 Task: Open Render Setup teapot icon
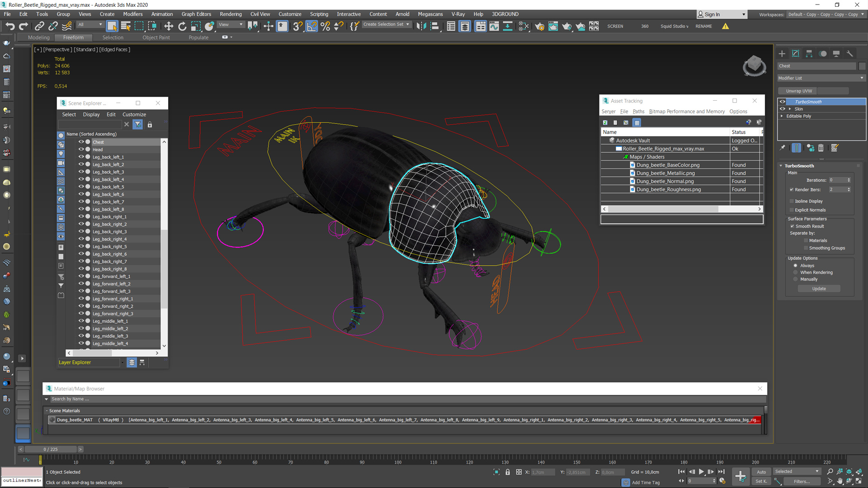pos(540,26)
